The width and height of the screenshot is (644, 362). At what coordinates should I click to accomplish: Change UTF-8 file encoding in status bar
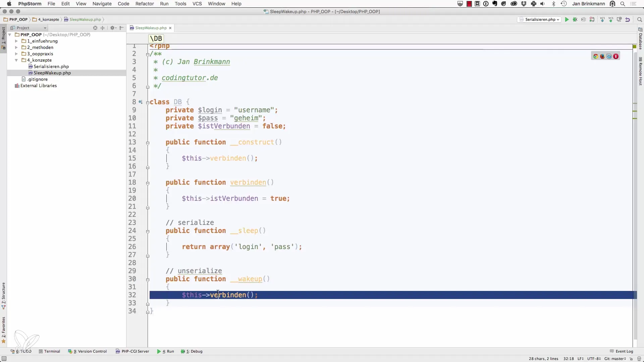[594, 359]
